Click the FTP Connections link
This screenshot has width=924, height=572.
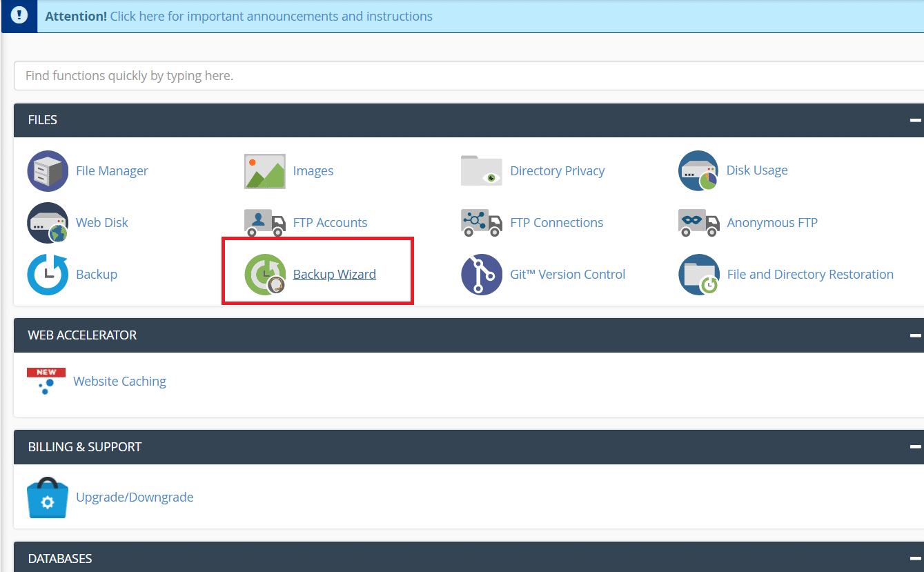point(556,223)
